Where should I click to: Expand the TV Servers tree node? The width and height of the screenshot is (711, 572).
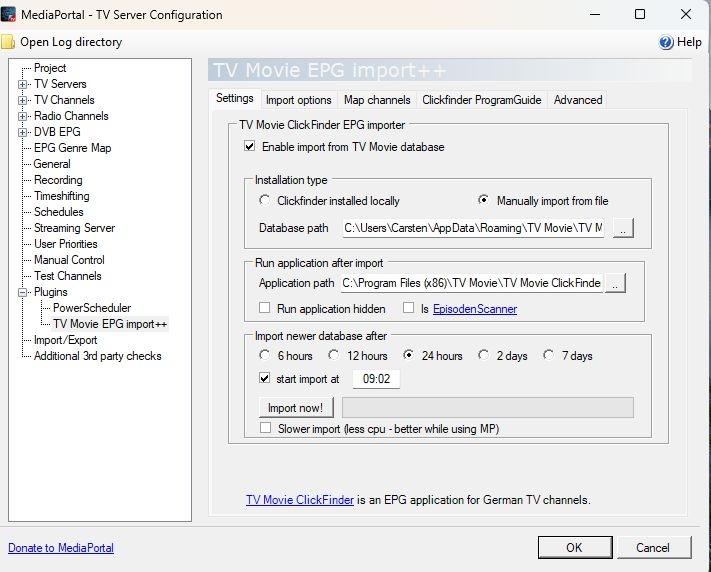[x=22, y=84]
